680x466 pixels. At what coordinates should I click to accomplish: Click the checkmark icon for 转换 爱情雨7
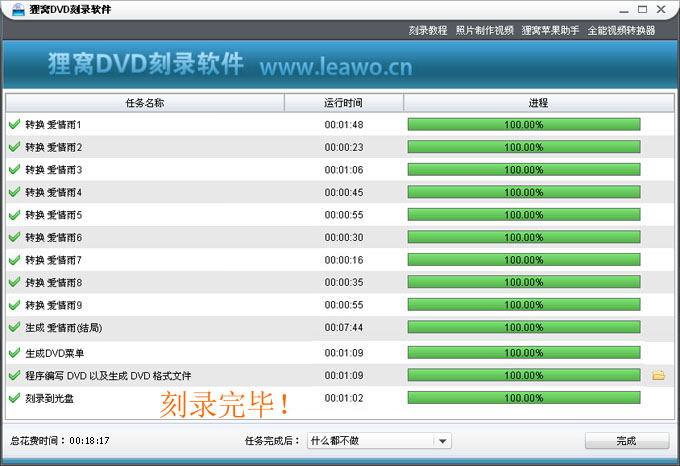pyautogui.click(x=15, y=260)
